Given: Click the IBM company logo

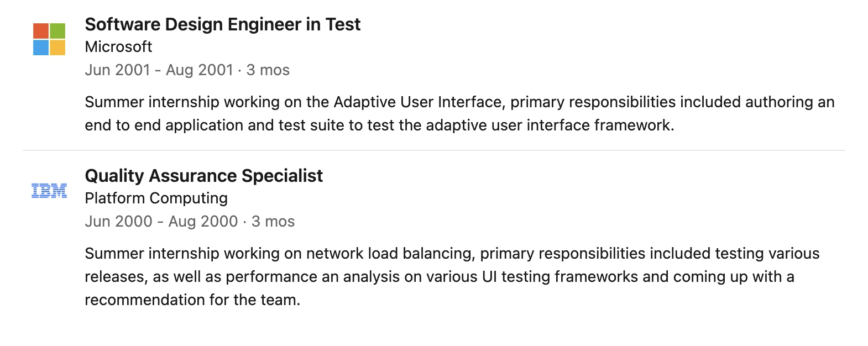Looking at the screenshot, I should pyautogui.click(x=49, y=191).
